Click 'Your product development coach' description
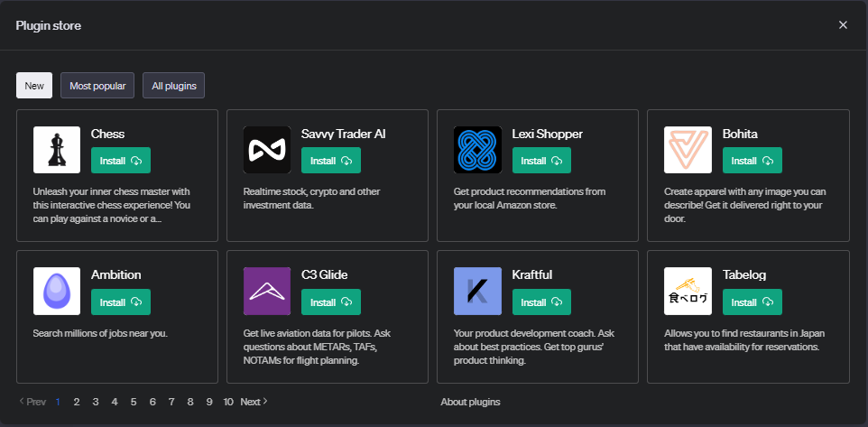868x427 pixels. point(534,348)
